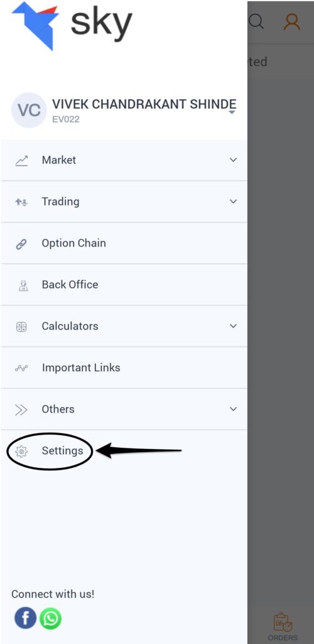Viewport: 314px width, 644px height.
Task: Click the Sky bird logo
Action: pyautogui.click(x=35, y=26)
